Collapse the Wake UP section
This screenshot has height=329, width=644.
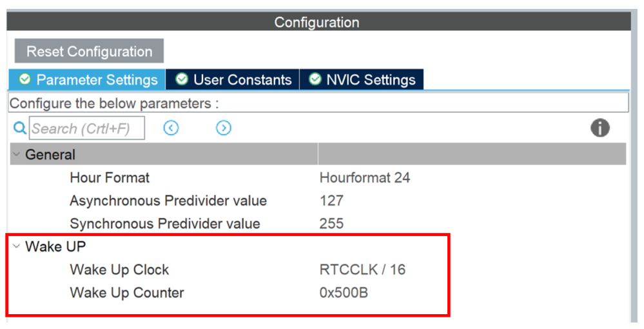tap(17, 246)
